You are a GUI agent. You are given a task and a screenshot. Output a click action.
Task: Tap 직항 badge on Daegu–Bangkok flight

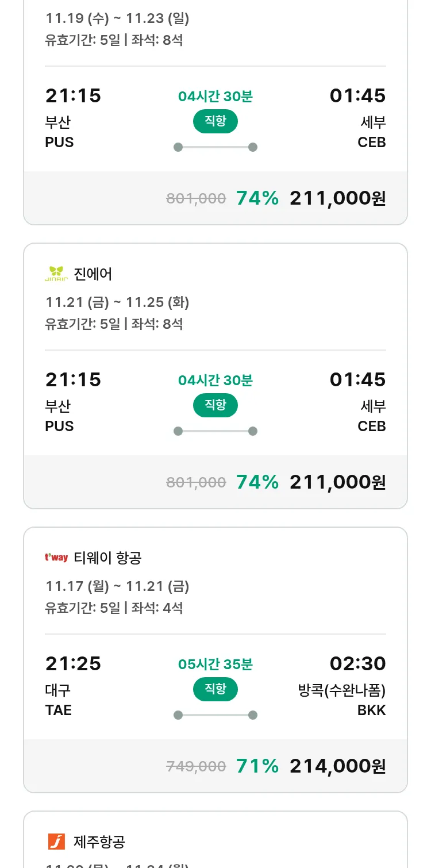coord(215,689)
